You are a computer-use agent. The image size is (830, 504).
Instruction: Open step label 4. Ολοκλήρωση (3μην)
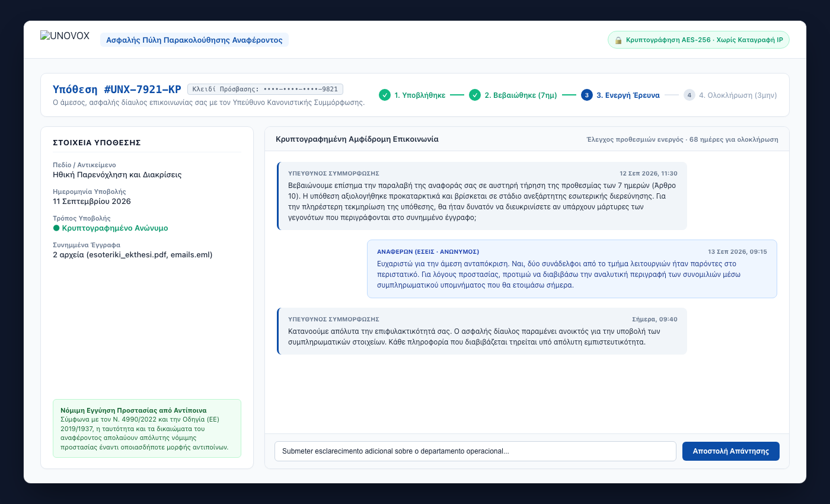[x=738, y=95]
